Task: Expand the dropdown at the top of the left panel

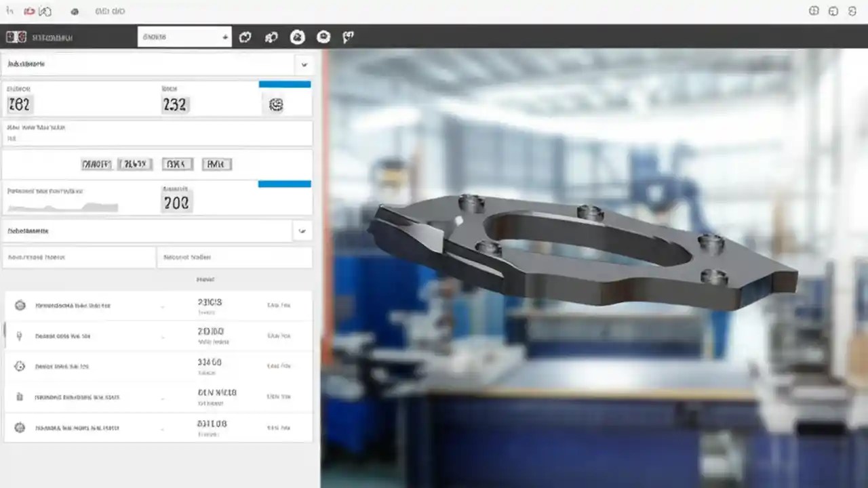Action: click(x=304, y=64)
